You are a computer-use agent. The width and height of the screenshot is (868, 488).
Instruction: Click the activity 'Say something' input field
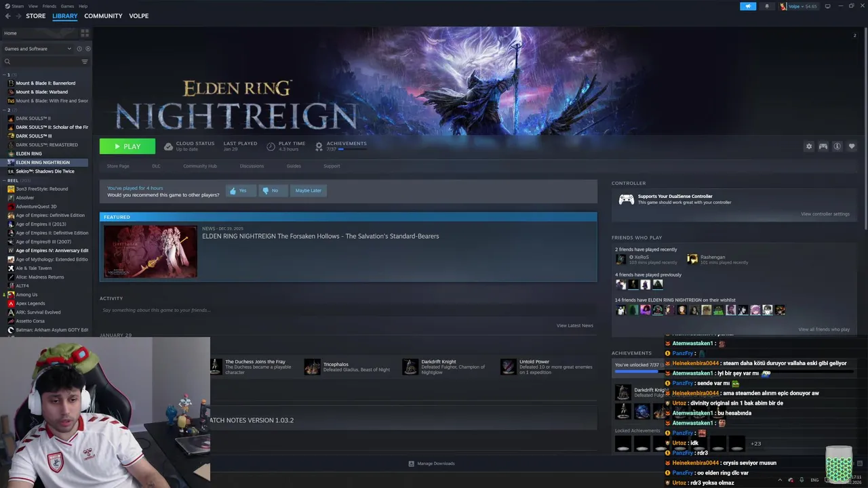(x=348, y=310)
